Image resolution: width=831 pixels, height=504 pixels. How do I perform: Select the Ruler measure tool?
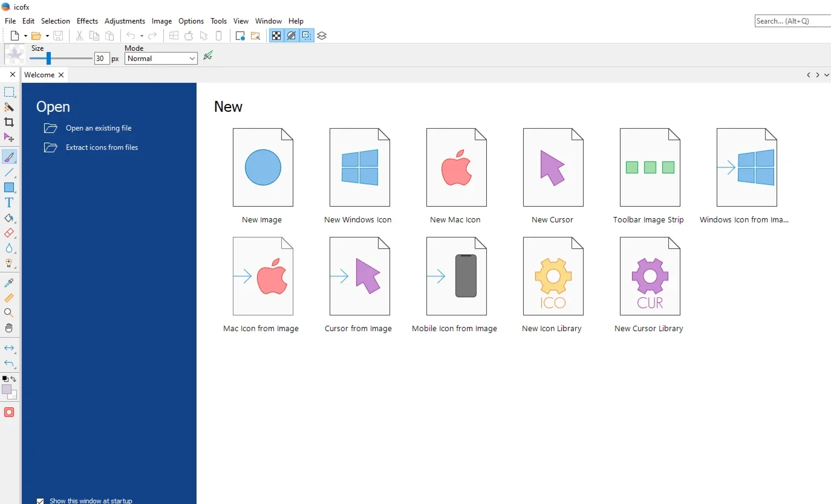click(x=9, y=298)
